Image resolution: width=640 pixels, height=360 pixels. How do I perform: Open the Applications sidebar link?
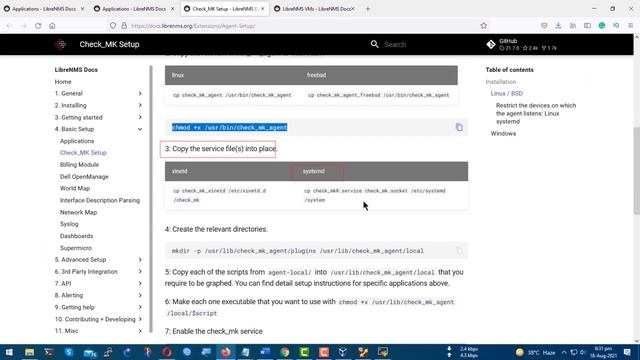click(77, 141)
